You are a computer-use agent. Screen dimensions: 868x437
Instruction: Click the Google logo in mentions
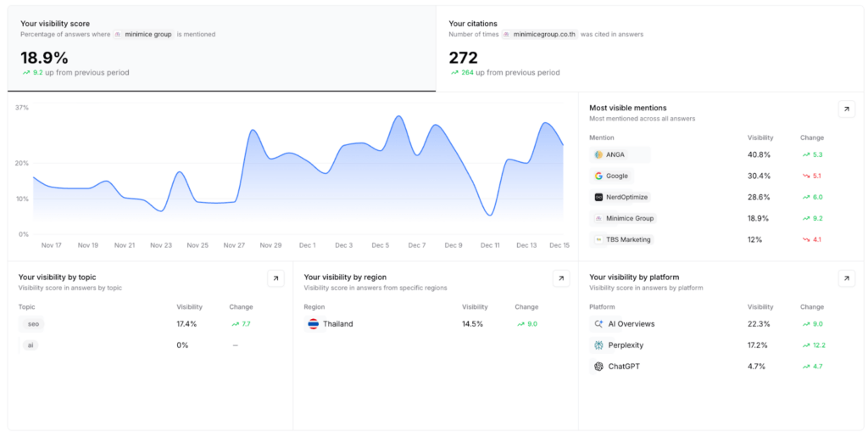coord(598,176)
